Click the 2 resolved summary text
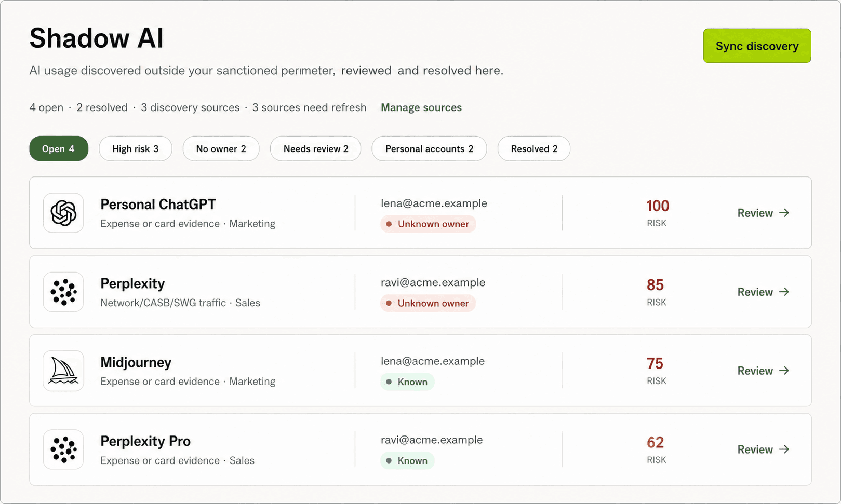This screenshot has width=841, height=504. pos(102,107)
